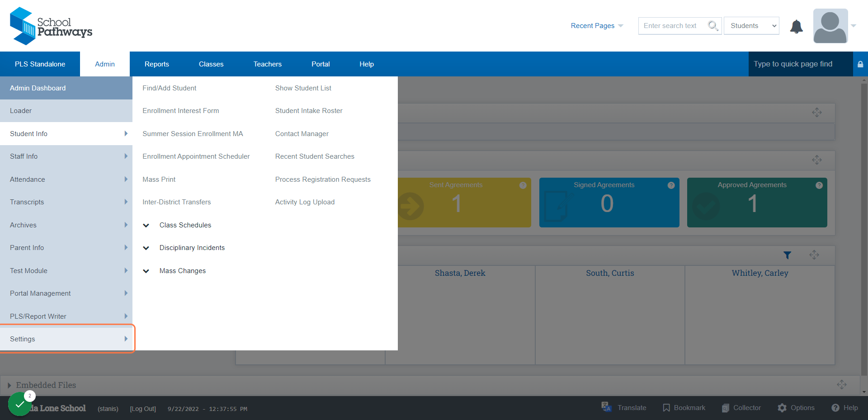Click the help icon on Signed Agreements

[671, 185]
